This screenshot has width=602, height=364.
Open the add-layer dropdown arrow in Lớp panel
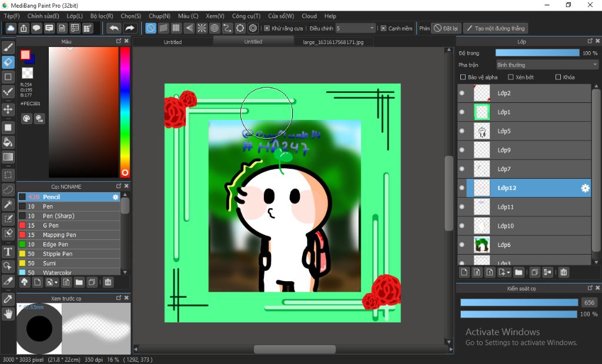(x=509, y=273)
